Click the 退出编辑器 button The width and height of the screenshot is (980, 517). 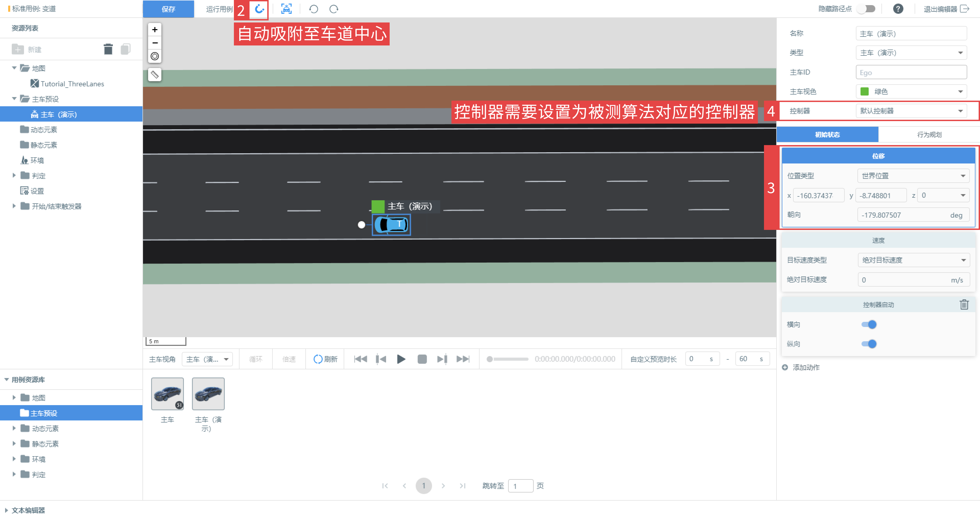click(x=946, y=9)
